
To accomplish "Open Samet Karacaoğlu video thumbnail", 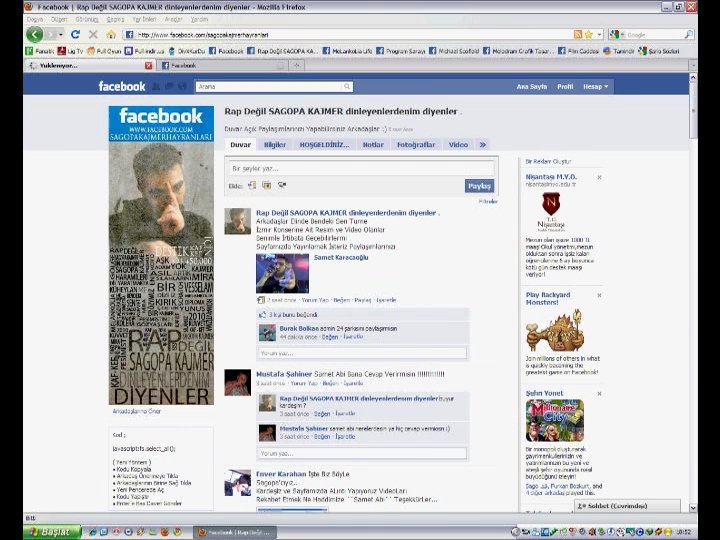I will pyautogui.click(x=282, y=273).
